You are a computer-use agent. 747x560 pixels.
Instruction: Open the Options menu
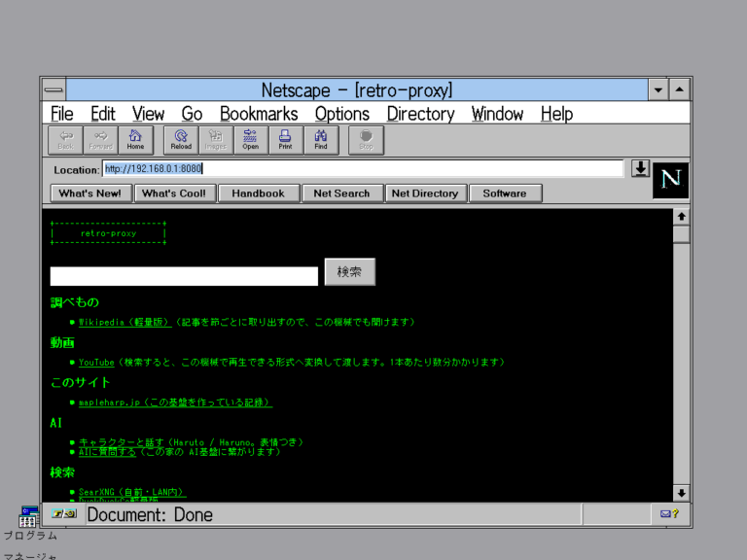[x=342, y=114]
